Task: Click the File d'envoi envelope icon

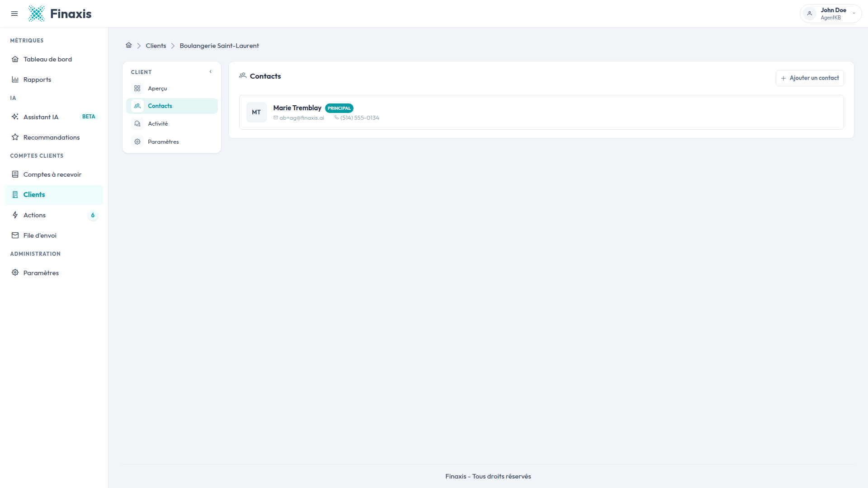Action: coord(15,235)
